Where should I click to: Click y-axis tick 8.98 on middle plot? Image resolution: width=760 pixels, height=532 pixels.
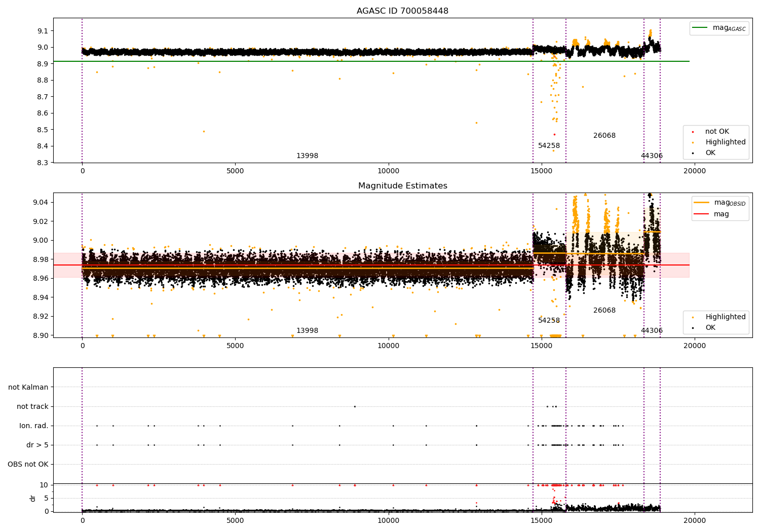pyautogui.click(x=41, y=259)
